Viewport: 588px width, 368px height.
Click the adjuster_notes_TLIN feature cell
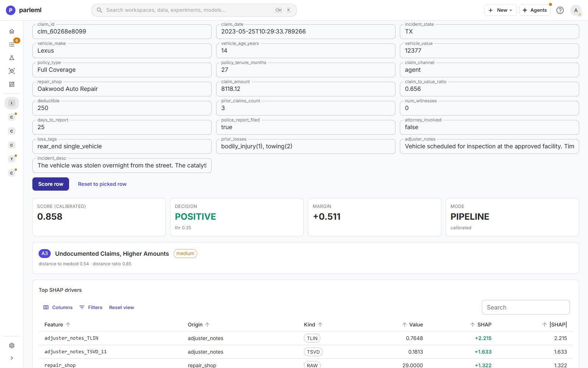click(x=71, y=338)
